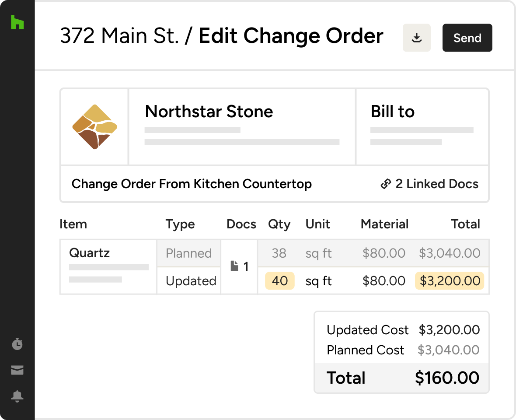
Task: Open the timer icon in sidebar
Action: click(17, 344)
